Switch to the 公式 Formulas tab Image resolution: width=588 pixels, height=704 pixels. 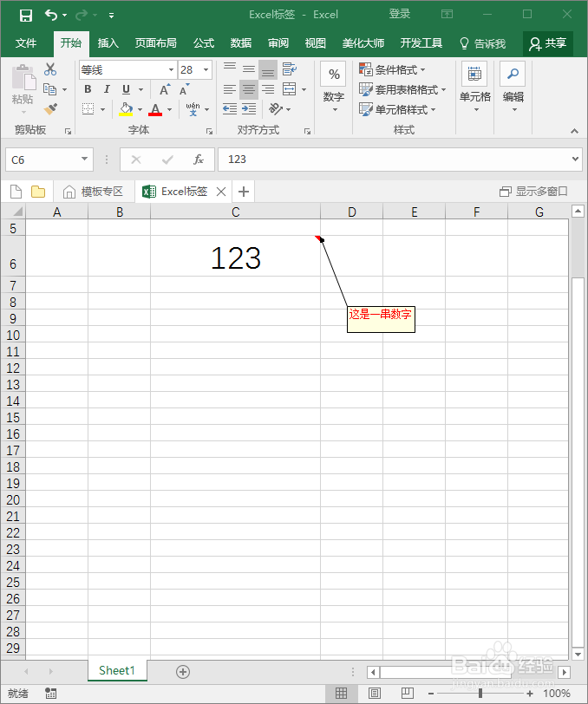(x=204, y=43)
